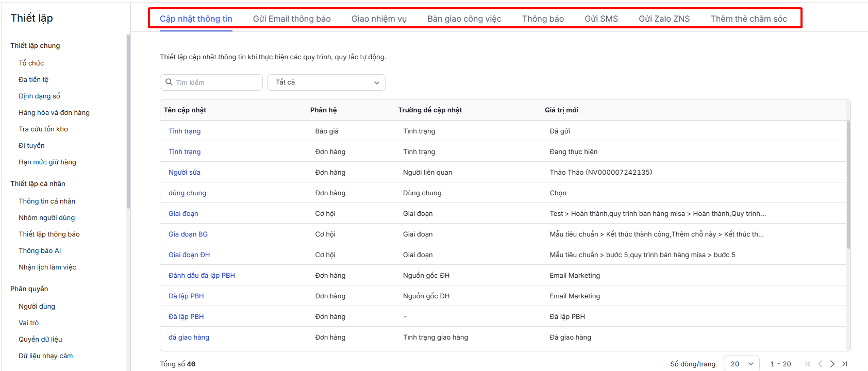The image size is (868, 371).
Task: Open the 'Người sửa' update link
Action: 185,172
